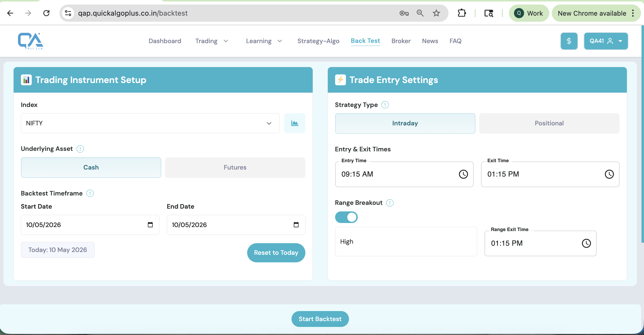Toggle the Range Breakout switch off
The image size is (644, 335).
(346, 217)
